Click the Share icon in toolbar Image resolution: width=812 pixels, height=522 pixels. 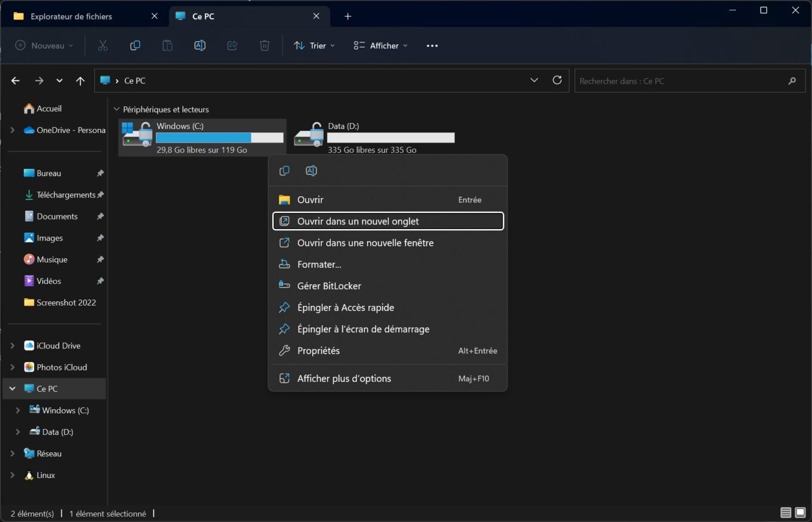[x=232, y=45]
